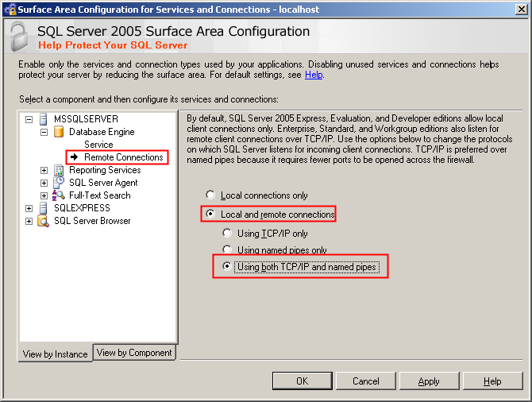Click the Cancel button
This screenshot has width=532, height=402.
(366, 381)
